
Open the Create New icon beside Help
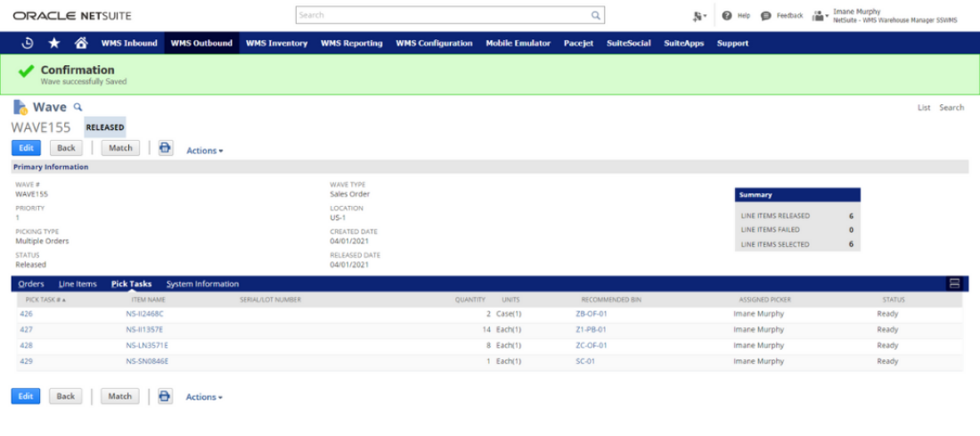(699, 16)
